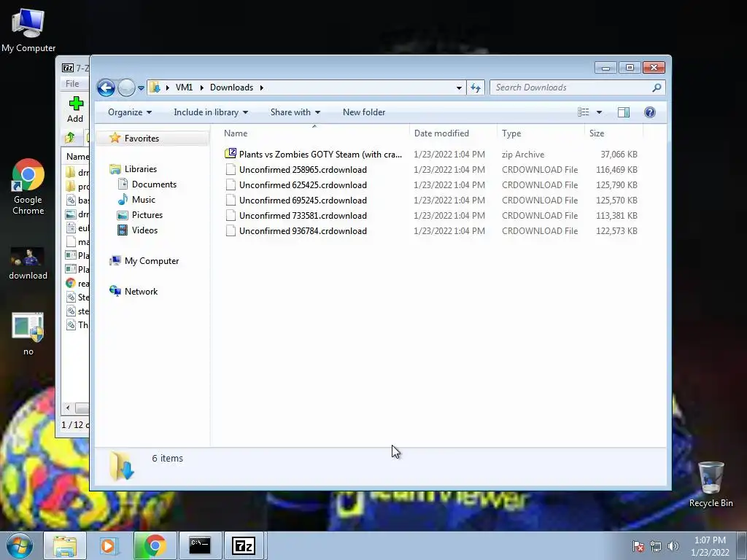Viewport: 747px width, 560px height.
Task: Open the Share with menu
Action: click(x=295, y=112)
